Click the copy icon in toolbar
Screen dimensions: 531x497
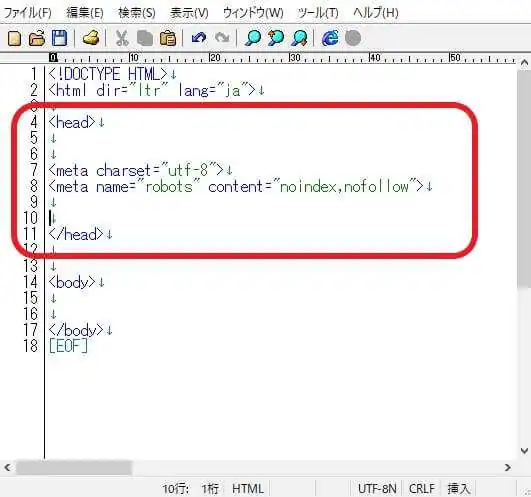coord(145,38)
